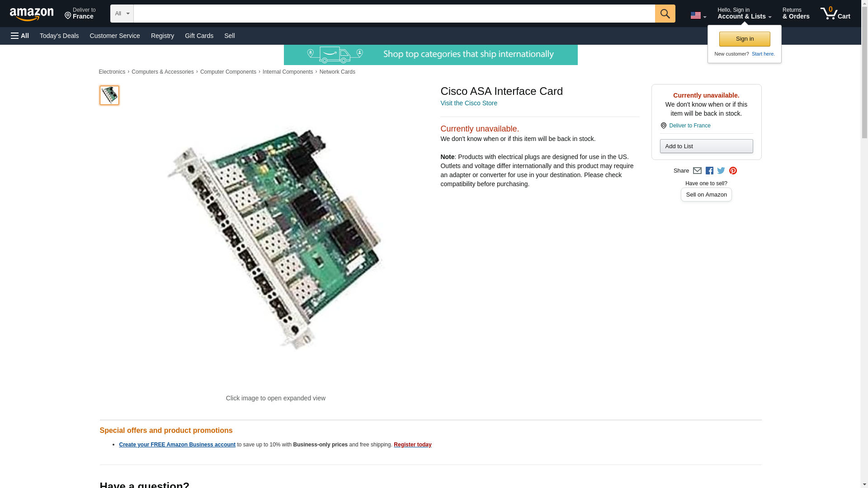Click the search magnifier button
Image resolution: width=868 pixels, height=488 pixels.
(665, 14)
